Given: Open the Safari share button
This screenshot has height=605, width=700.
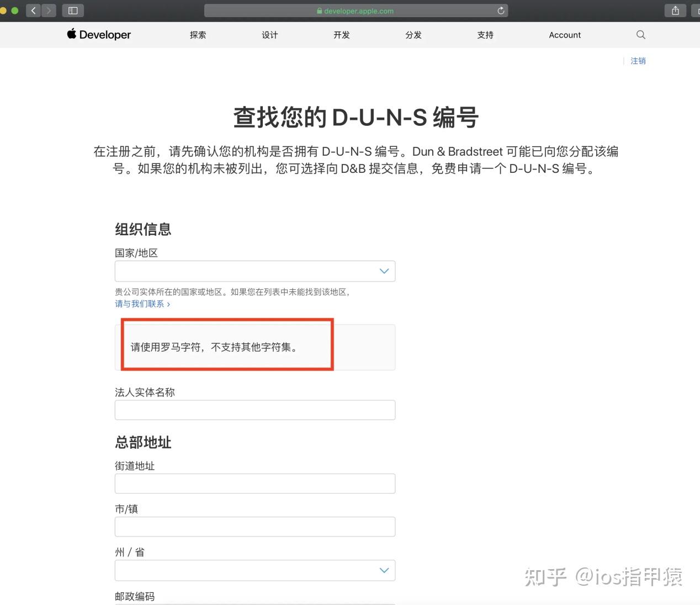Looking at the screenshot, I should point(675,10).
